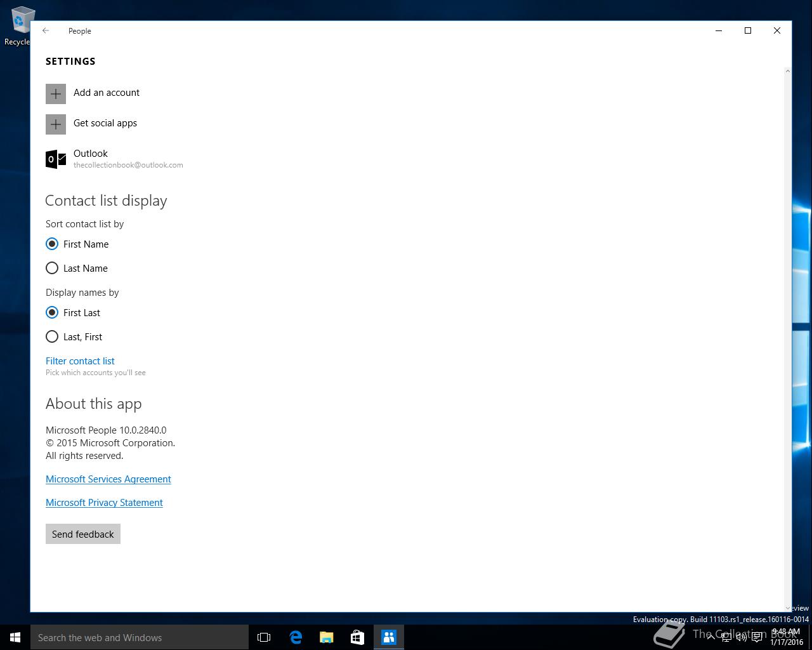Click the Search the web and Windows box
Viewport: 812px width, 650px height.
140,637
